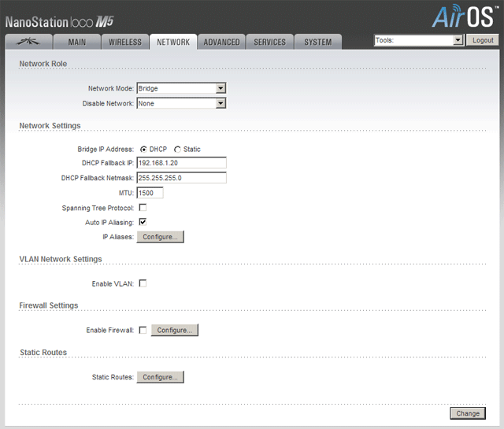
Task: Click the Static Routes section heading
Action: click(x=43, y=352)
